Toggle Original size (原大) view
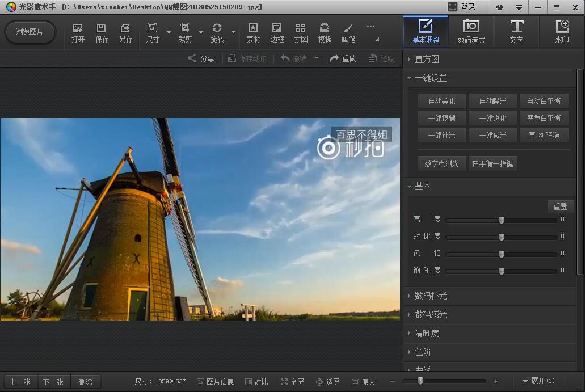Image resolution: width=585 pixels, height=392 pixels. click(x=363, y=382)
